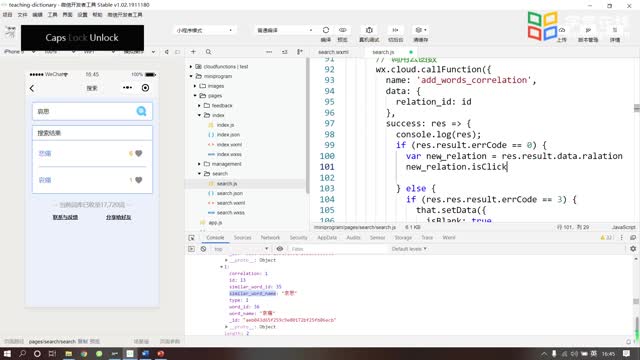Switch to the Sources devtools tab
Viewport: 640px width, 360px height.
(x=242, y=238)
